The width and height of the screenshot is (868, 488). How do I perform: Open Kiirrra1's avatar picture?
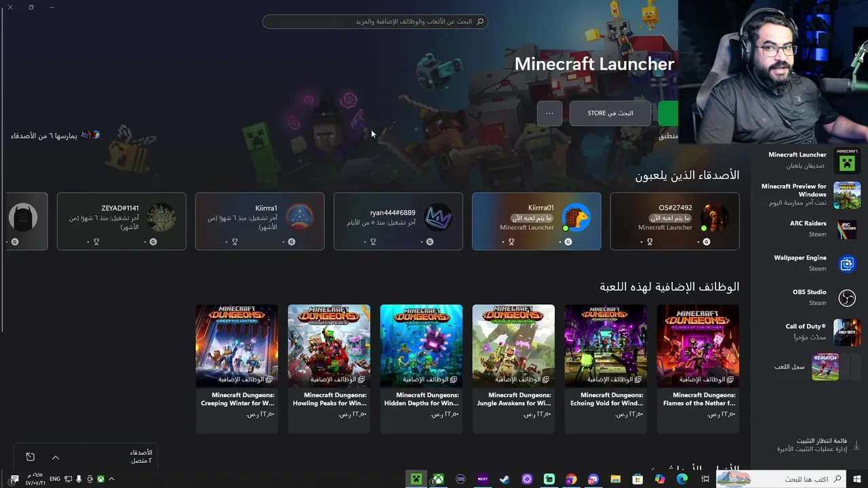click(300, 218)
